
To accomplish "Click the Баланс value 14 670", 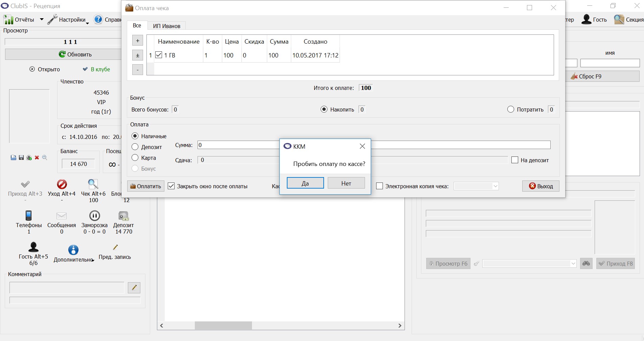I will (x=78, y=164).
